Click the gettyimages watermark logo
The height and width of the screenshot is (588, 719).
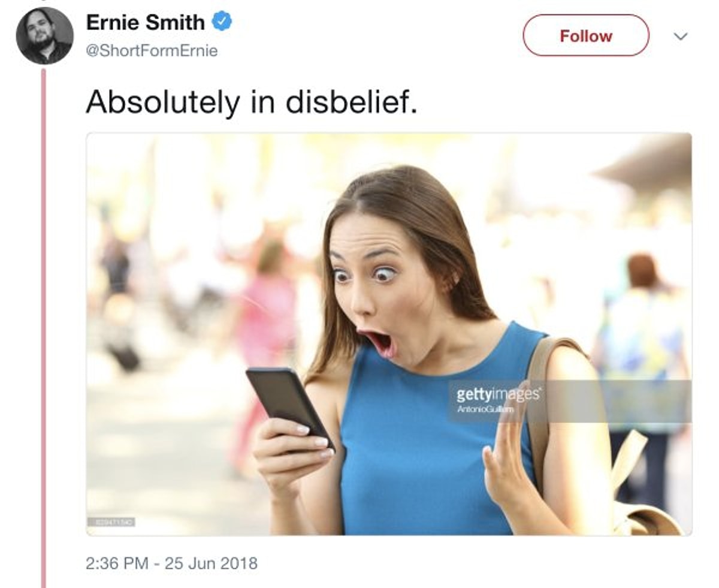click(499, 394)
